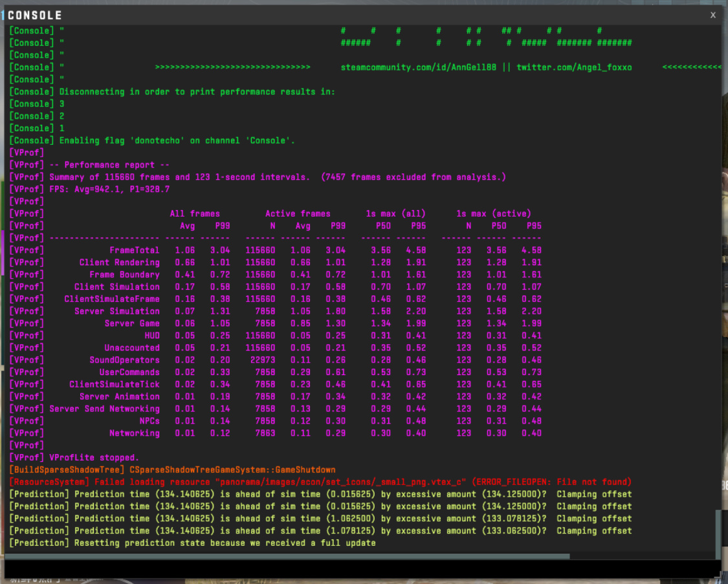Click the Prediction line with sim time 1.062500
Viewport: 728px width, 584px height.
(320, 518)
